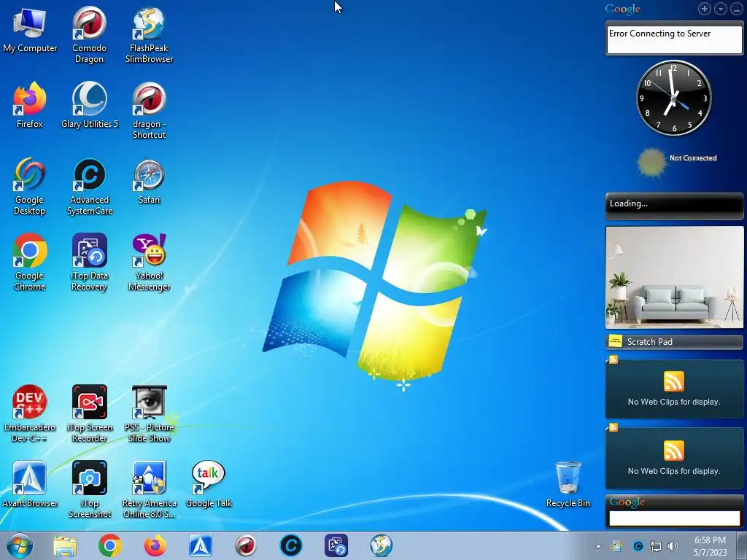Launch Advanced SystemCare desktop icon

[89, 186]
